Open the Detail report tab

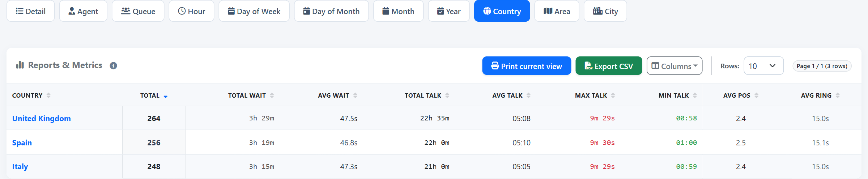[31, 11]
